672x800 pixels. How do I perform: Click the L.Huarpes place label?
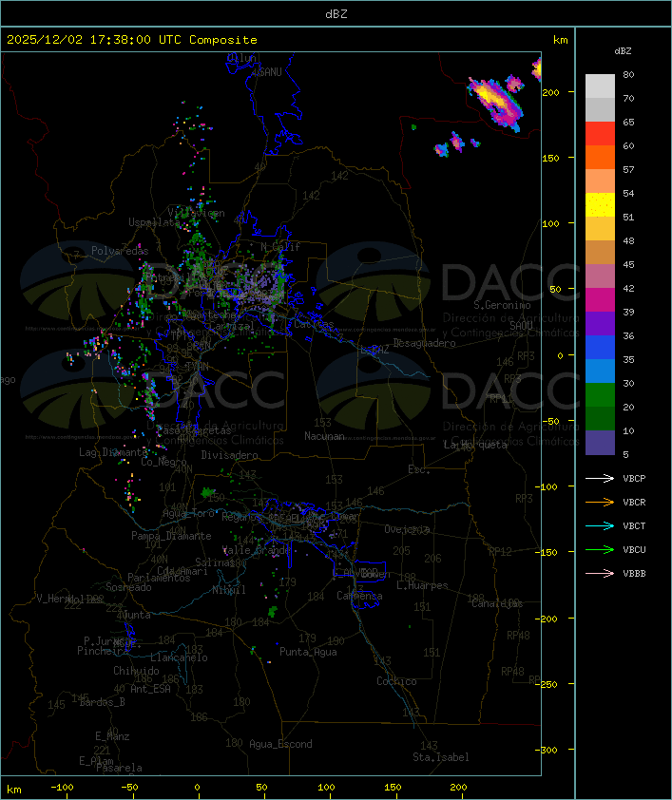click(x=422, y=585)
